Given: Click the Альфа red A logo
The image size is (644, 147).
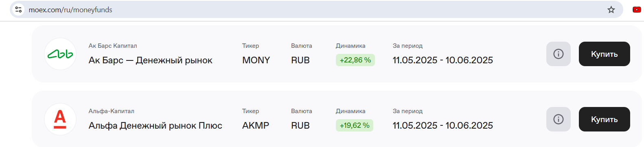Looking at the screenshot, I should click(x=60, y=119).
